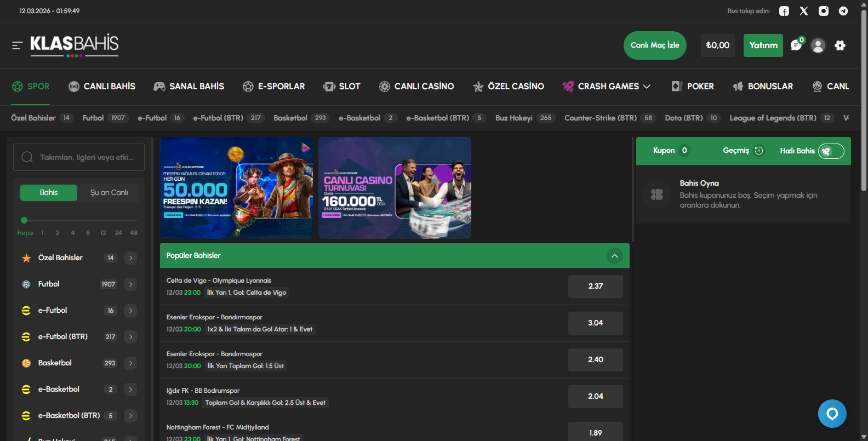Click the Canlı Maç İzle button

pyautogui.click(x=655, y=45)
